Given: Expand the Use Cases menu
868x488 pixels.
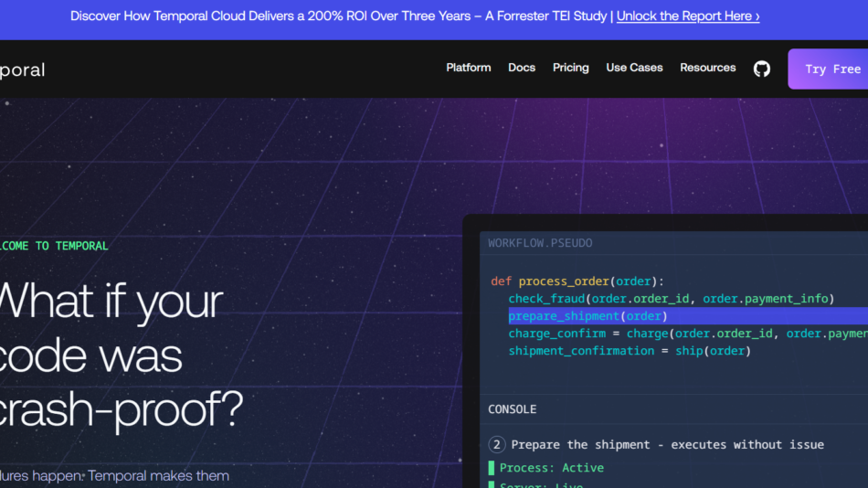Looking at the screenshot, I should [x=634, y=68].
